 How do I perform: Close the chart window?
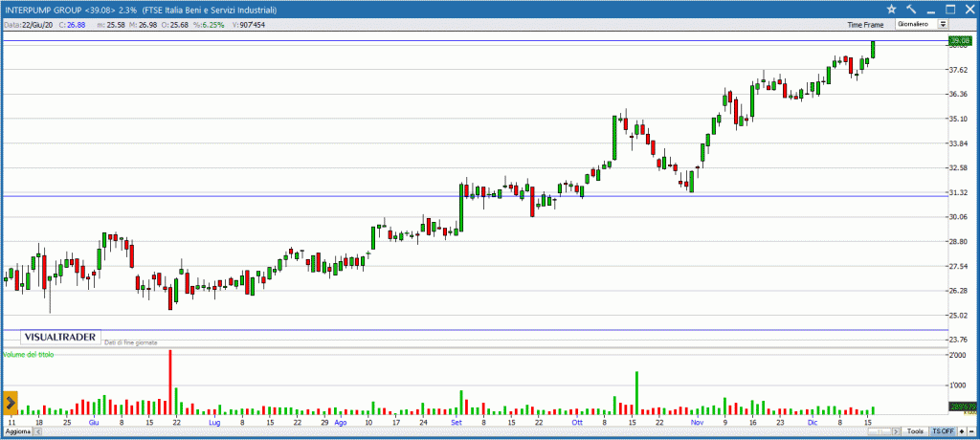pos(969,9)
